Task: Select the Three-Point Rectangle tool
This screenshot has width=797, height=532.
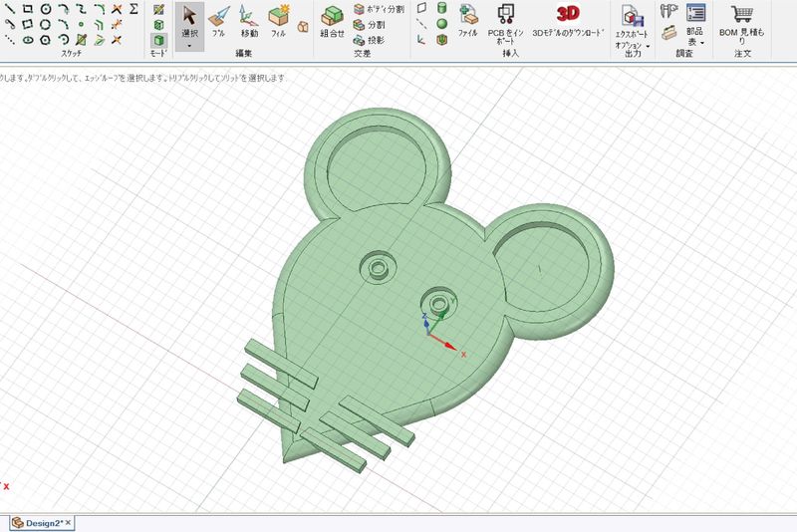Action: pos(28,24)
